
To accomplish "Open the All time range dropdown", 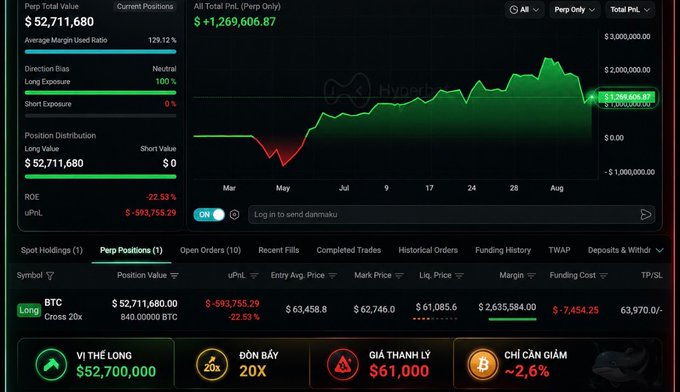I will 524,10.
